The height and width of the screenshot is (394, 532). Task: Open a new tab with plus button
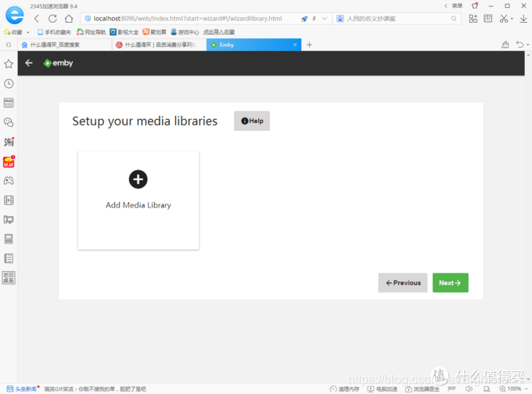(309, 45)
